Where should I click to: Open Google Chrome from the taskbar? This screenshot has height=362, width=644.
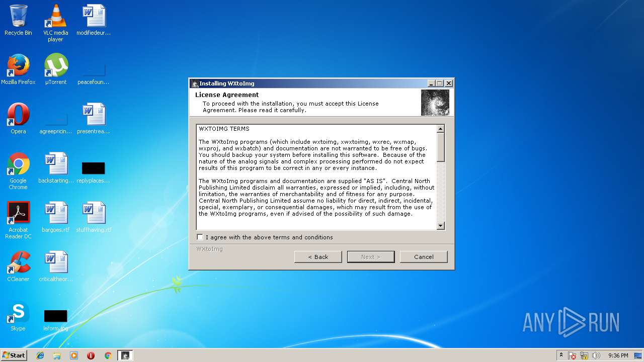(x=108, y=355)
